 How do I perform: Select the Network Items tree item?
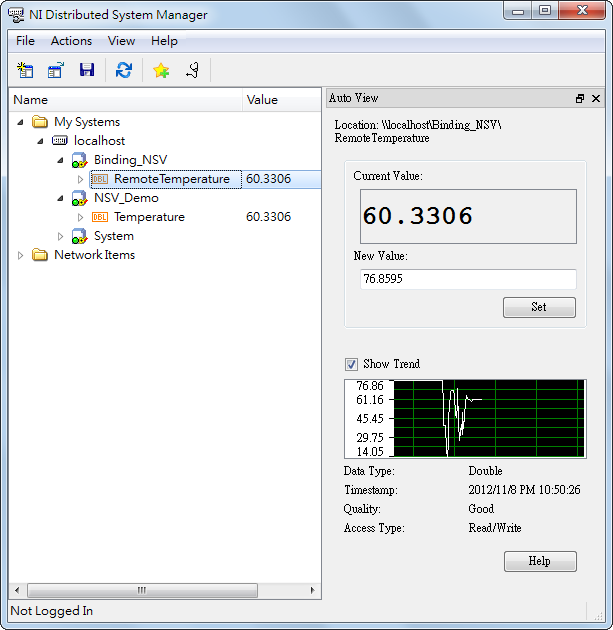click(94, 255)
